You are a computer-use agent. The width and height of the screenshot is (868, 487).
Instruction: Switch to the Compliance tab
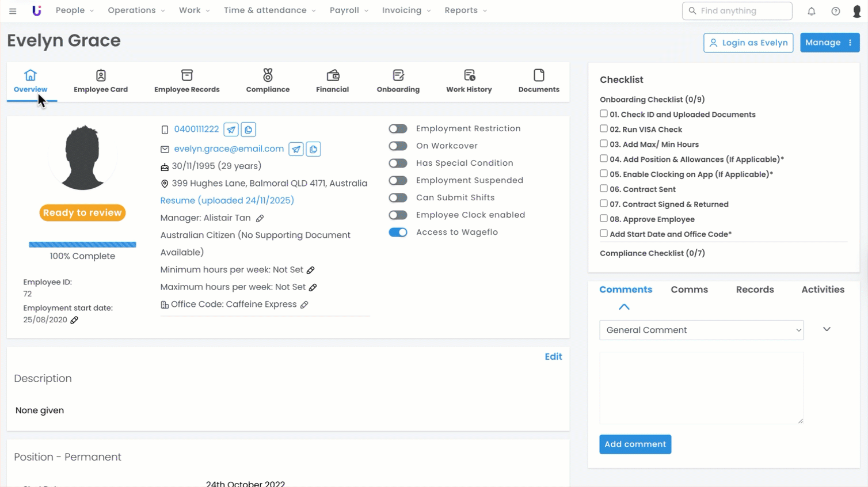tap(268, 81)
